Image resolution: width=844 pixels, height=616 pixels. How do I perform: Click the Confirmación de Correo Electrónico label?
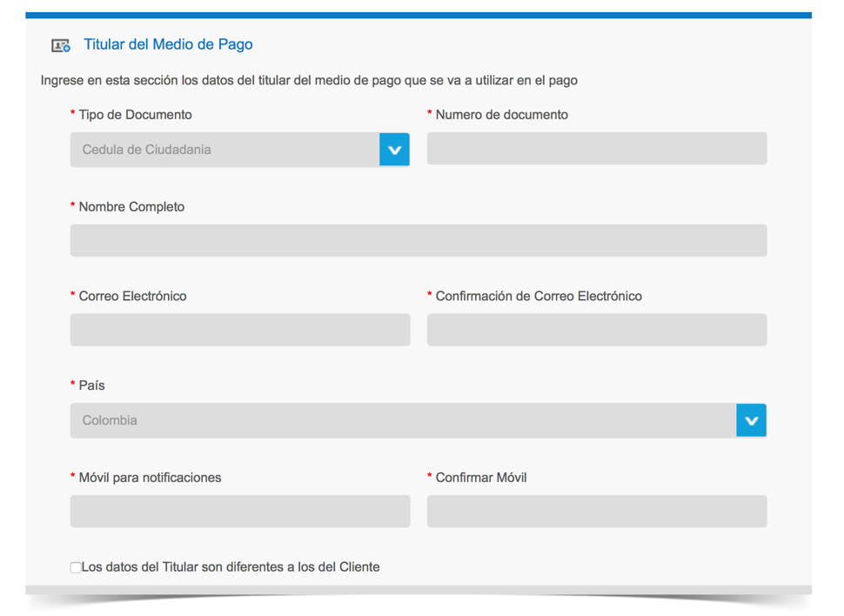point(539,296)
